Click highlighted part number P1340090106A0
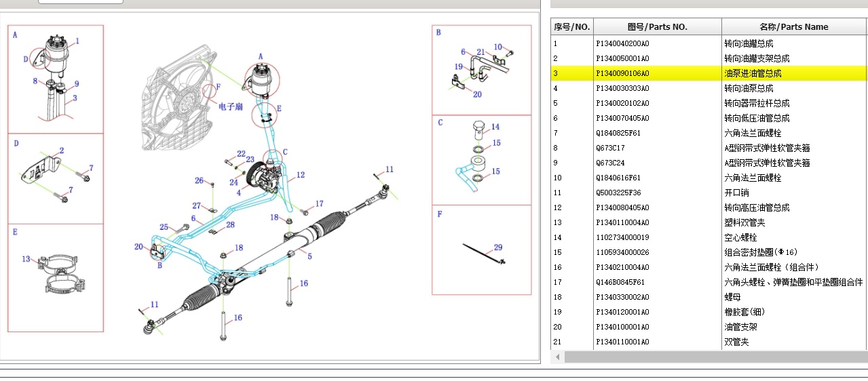 (x=622, y=73)
